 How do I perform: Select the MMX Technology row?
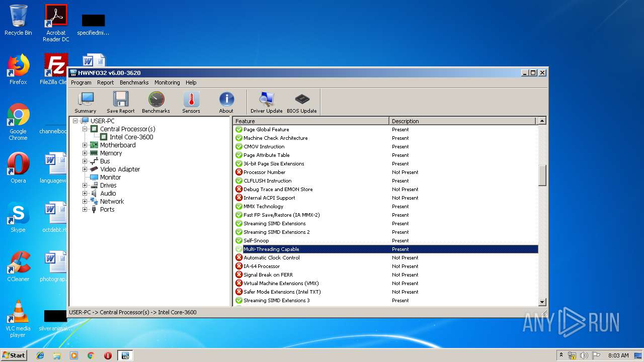click(x=386, y=206)
